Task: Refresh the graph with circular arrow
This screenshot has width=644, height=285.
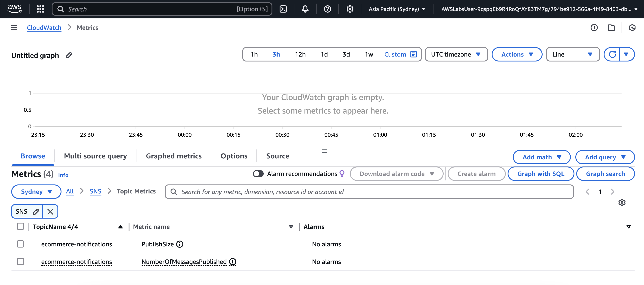Action: [x=612, y=54]
